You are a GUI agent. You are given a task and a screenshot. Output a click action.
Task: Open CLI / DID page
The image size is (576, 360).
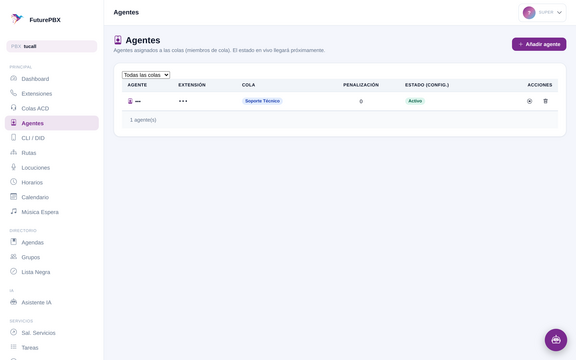pyautogui.click(x=51, y=138)
